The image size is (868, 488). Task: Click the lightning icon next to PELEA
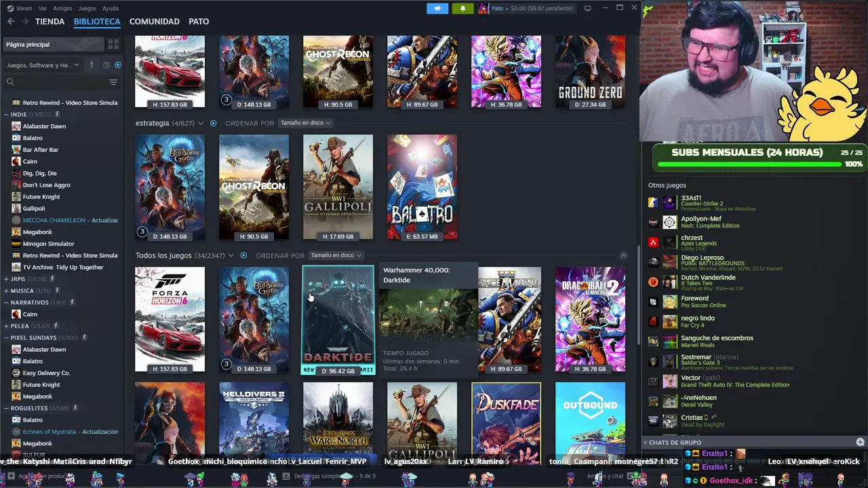(56, 326)
